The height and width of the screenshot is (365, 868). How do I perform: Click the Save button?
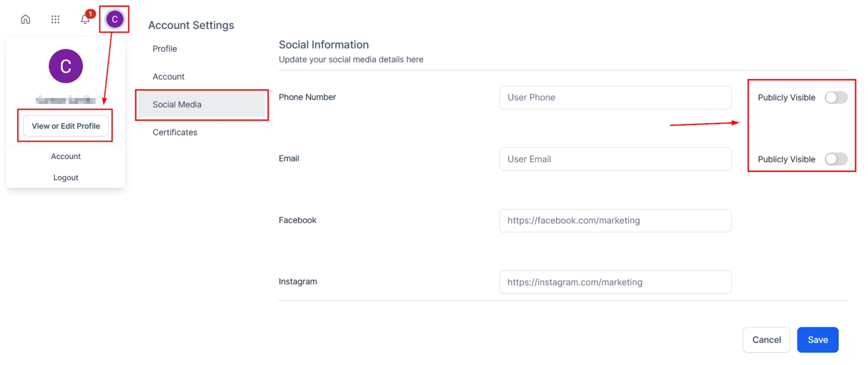click(x=817, y=340)
